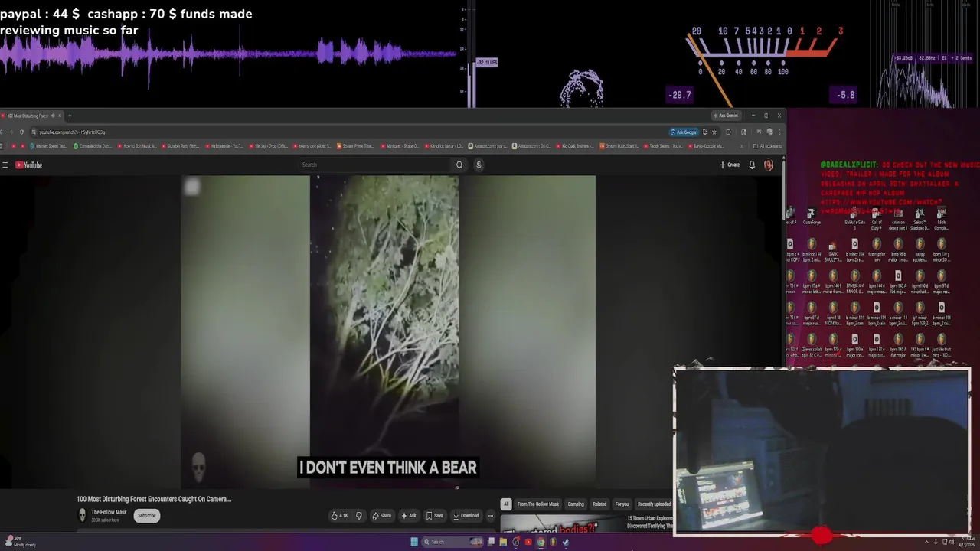Select the '100 Most Disturbing Forest' browser tab
This screenshot has width=980, height=551.
pos(31,116)
